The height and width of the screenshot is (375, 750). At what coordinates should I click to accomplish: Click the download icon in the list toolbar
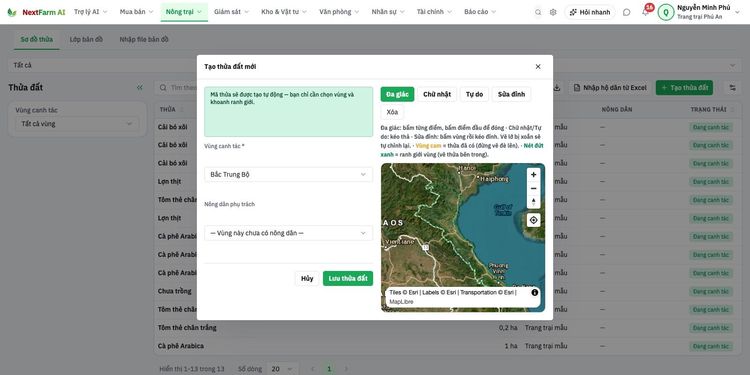click(x=557, y=88)
